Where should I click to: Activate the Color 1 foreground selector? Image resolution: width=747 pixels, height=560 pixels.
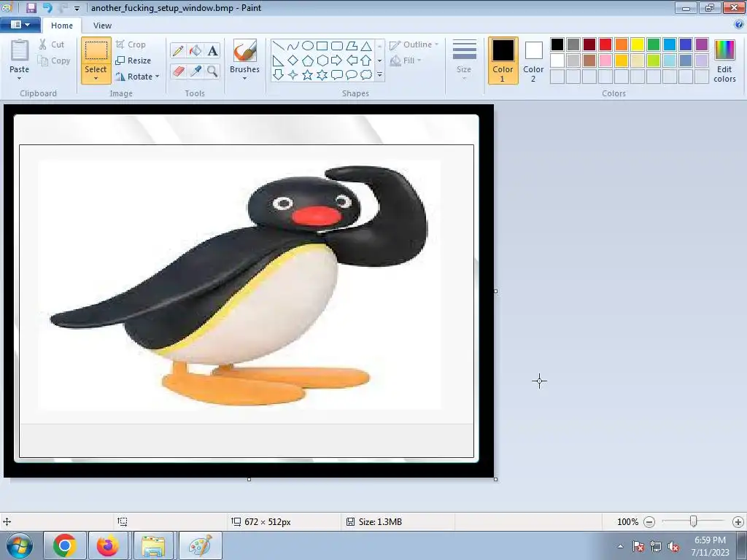pyautogui.click(x=503, y=61)
